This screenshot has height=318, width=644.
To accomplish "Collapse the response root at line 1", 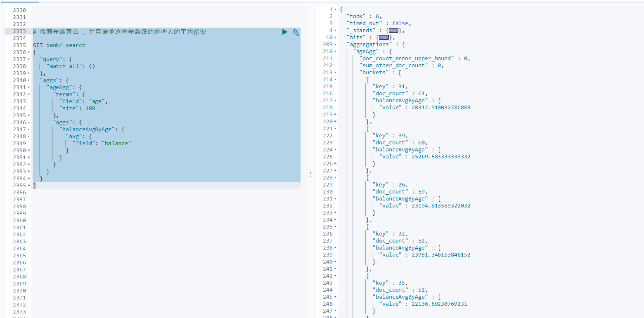I will pos(336,9).
